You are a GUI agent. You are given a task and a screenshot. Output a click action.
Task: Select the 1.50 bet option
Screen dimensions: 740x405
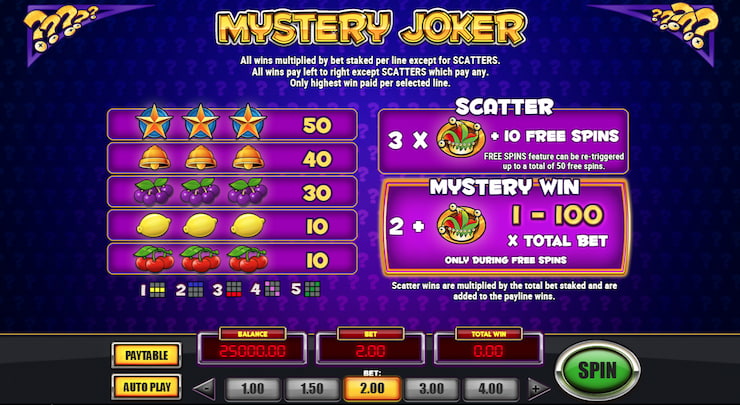[311, 388]
